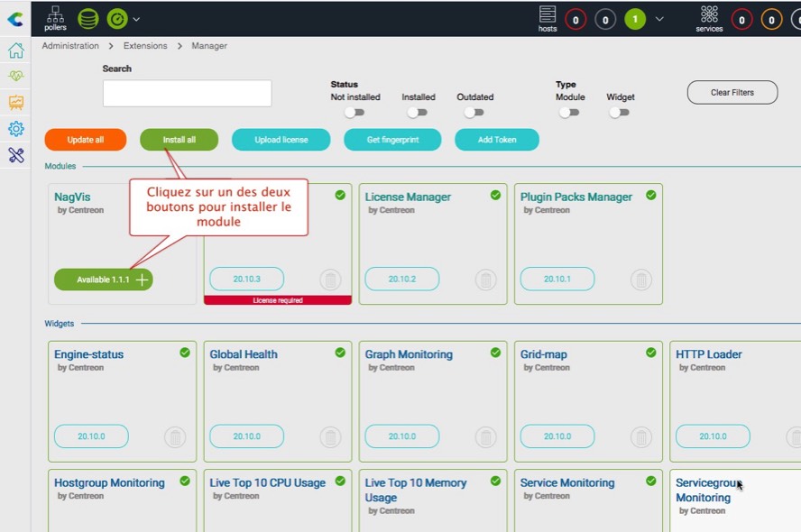Open the Monitoring heartbeat icon in sidebar
The image size is (801, 532).
point(15,77)
